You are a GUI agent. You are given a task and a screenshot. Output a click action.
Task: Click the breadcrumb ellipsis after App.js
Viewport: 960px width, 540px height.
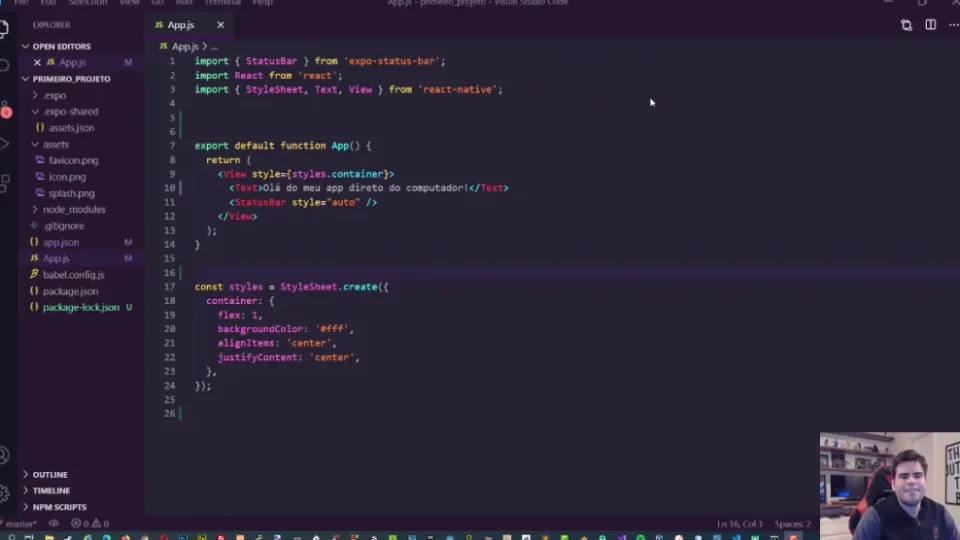tap(214, 47)
